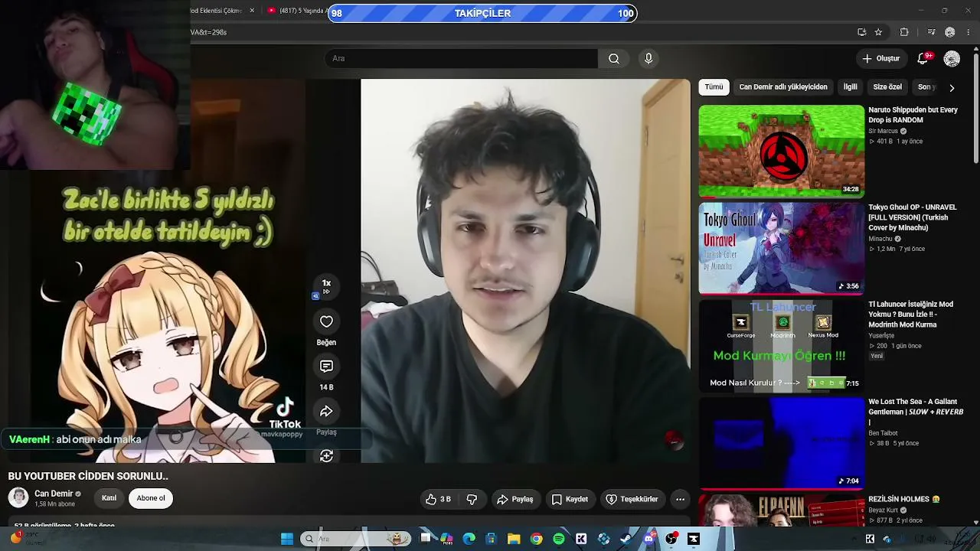Image resolution: width=980 pixels, height=551 pixels.
Task: Click the video title BU YOUTUBER CİDDEN SORUNLU..
Action: tap(88, 476)
